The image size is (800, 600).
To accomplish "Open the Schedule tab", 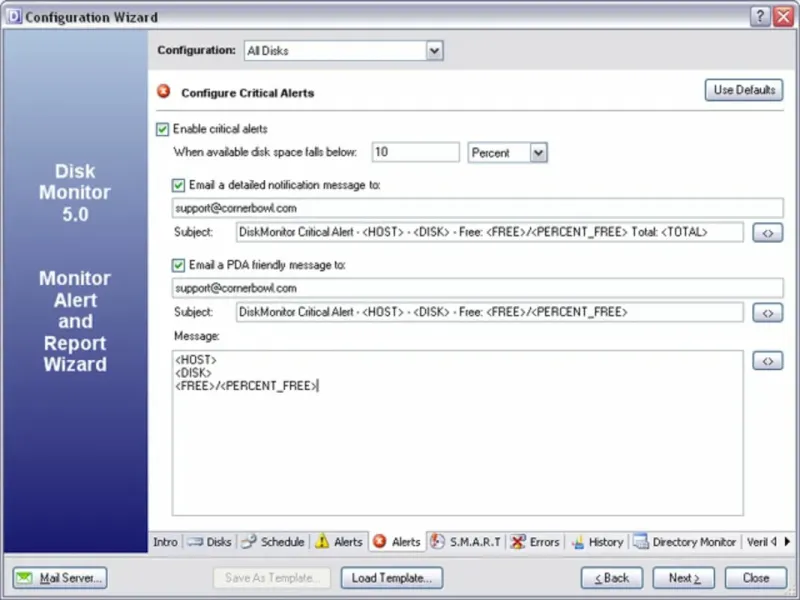I will coord(273,542).
